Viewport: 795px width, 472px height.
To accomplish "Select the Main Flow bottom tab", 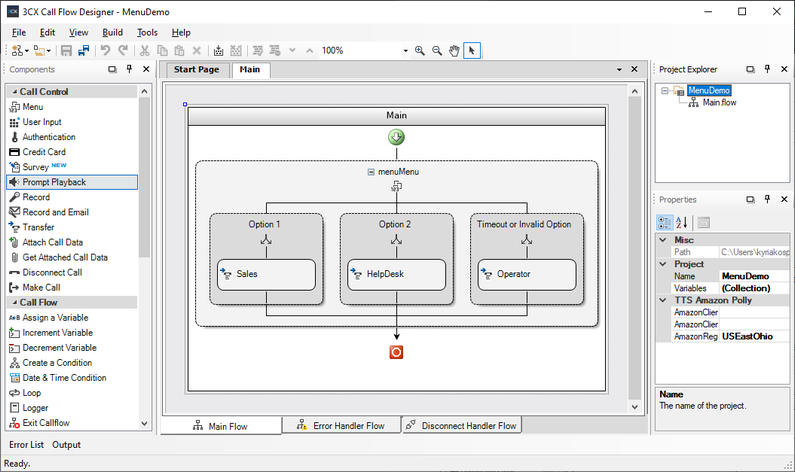I will [x=221, y=426].
